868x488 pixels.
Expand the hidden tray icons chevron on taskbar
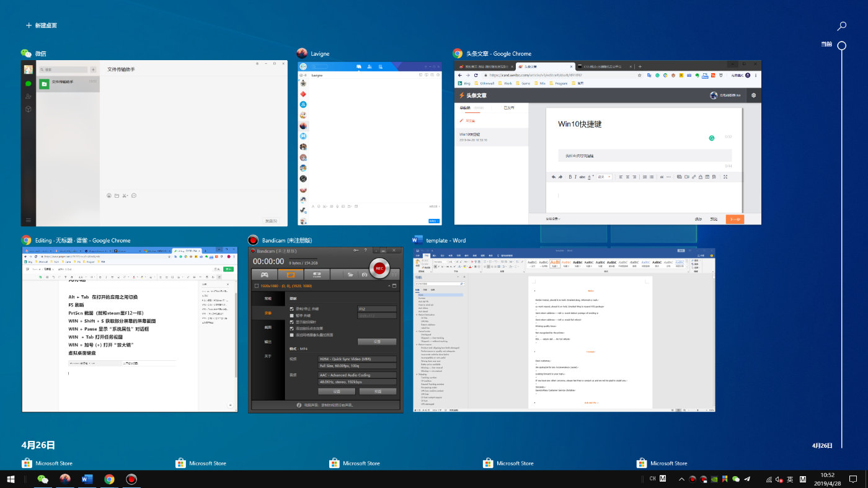681,479
